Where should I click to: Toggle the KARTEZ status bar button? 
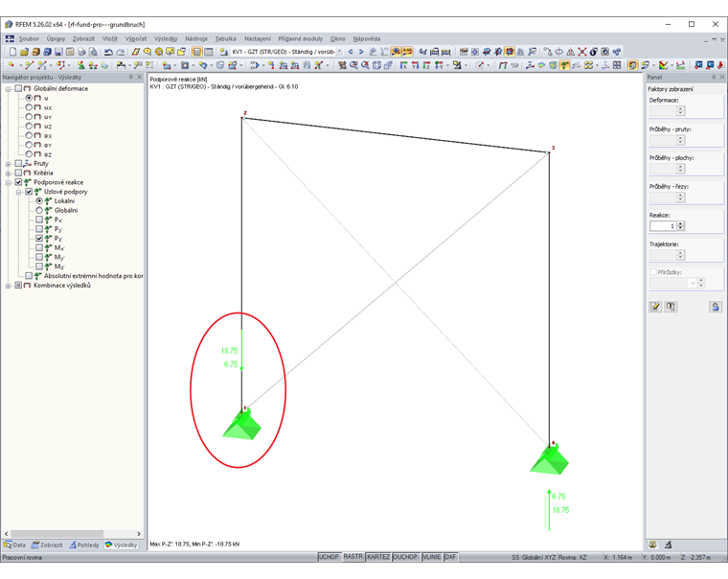(x=378, y=557)
